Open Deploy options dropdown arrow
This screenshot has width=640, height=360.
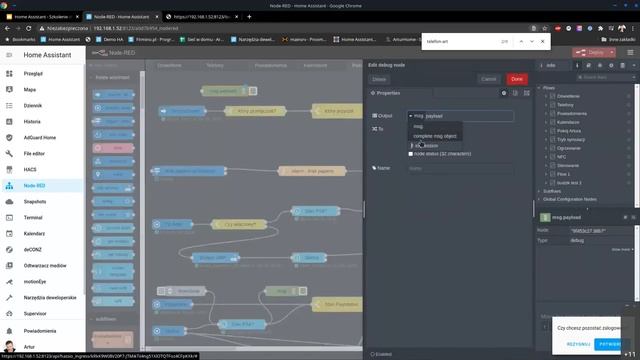tap(611, 52)
